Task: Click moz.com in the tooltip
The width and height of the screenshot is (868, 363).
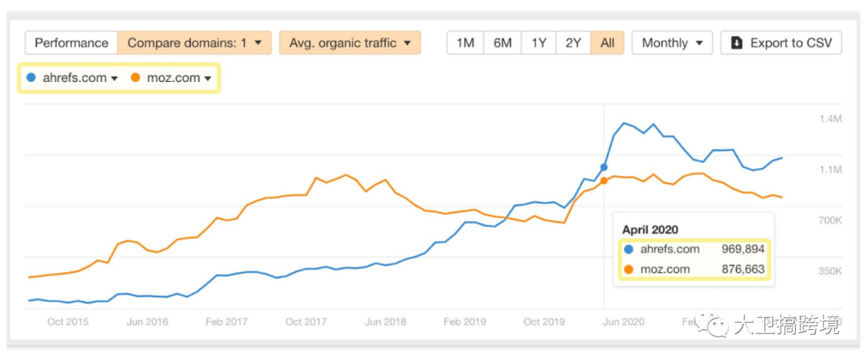Action: (665, 270)
